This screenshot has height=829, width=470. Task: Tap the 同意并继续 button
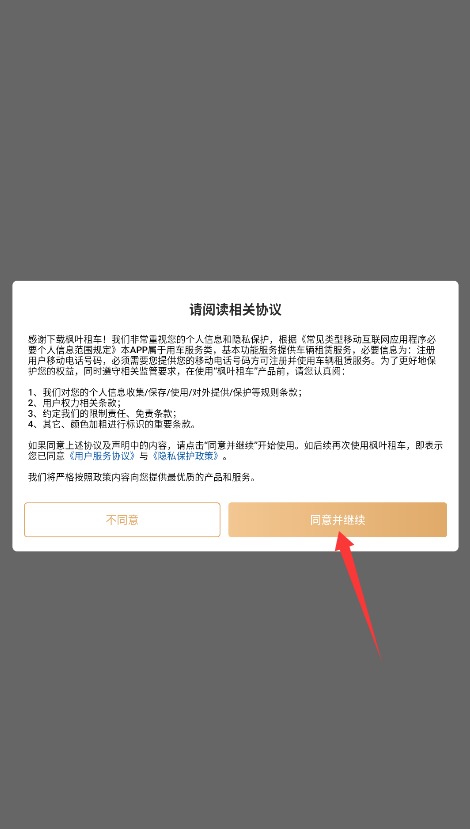(337, 519)
